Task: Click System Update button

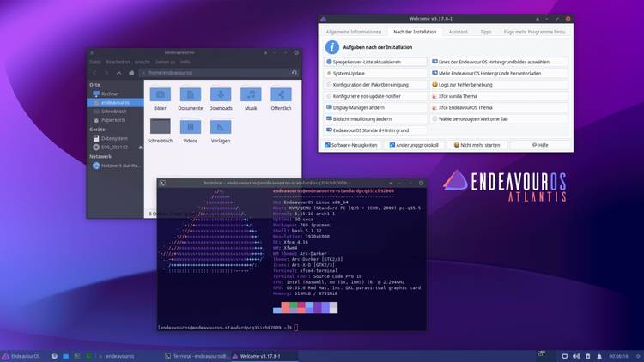Action: click(375, 74)
